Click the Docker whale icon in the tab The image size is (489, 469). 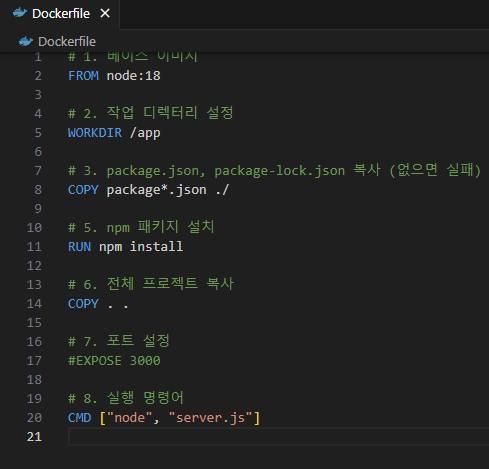click(x=20, y=13)
